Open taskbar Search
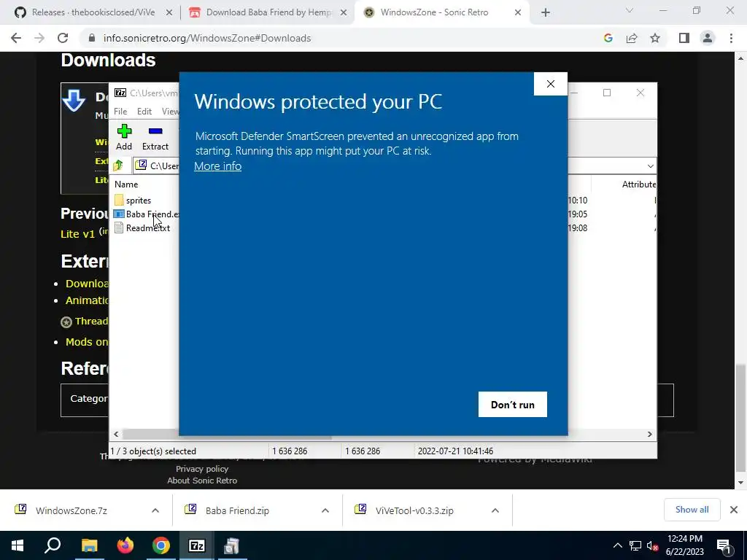Image resolution: width=747 pixels, height=560 pixels. pyautogui.click(x=53, y=545)
